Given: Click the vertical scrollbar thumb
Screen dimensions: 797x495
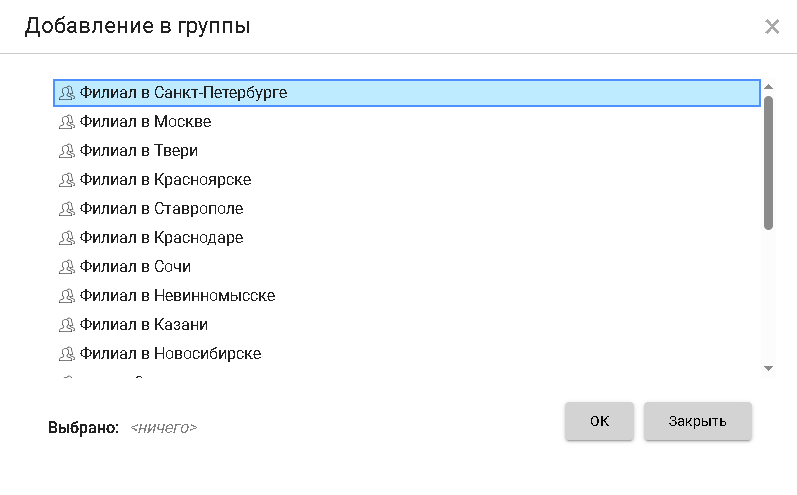Looking at the screenshot, I should point(769,163).
